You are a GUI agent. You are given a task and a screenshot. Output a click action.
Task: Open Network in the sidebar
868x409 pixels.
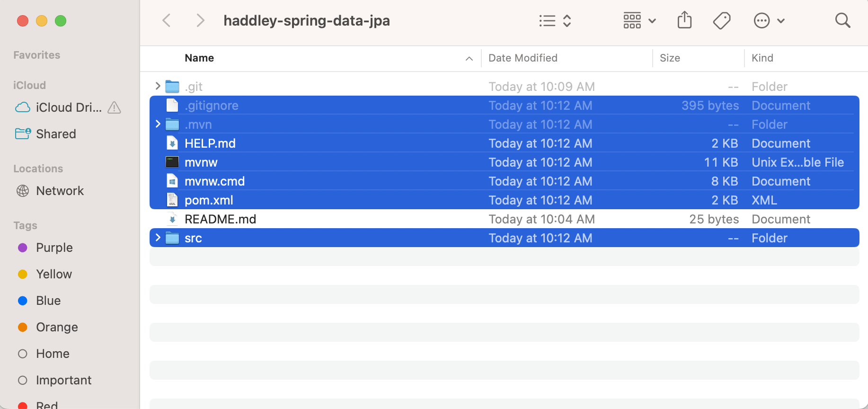[60, 191]
